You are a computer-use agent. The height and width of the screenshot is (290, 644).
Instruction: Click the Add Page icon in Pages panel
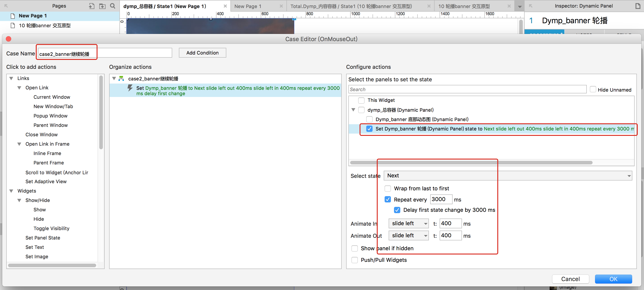point(91,6)
